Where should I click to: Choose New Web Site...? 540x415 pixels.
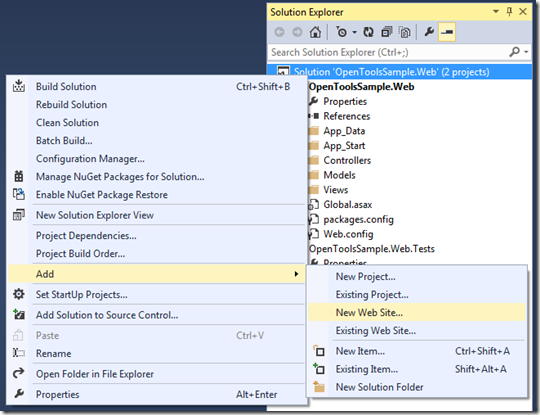417,312
